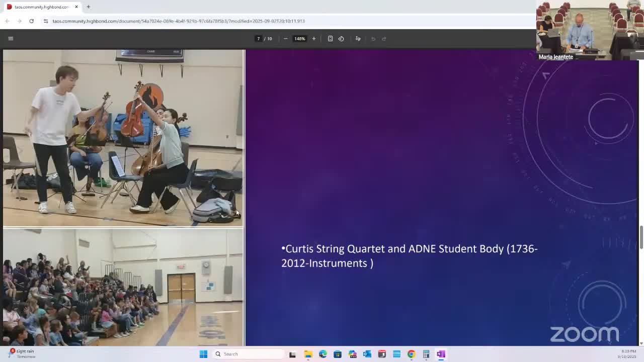Screen dimensions: 644x362
Task: Click the PDF page number field
Action: (259, 39)
